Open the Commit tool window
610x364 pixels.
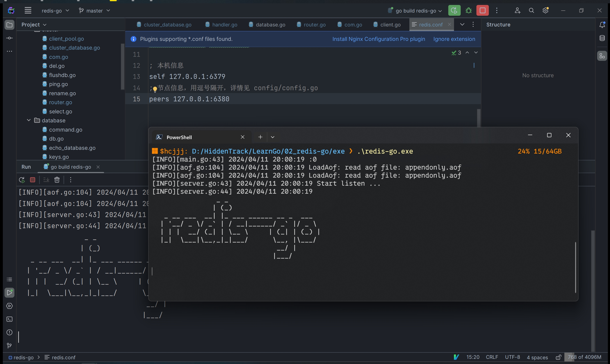coord(9,38)
